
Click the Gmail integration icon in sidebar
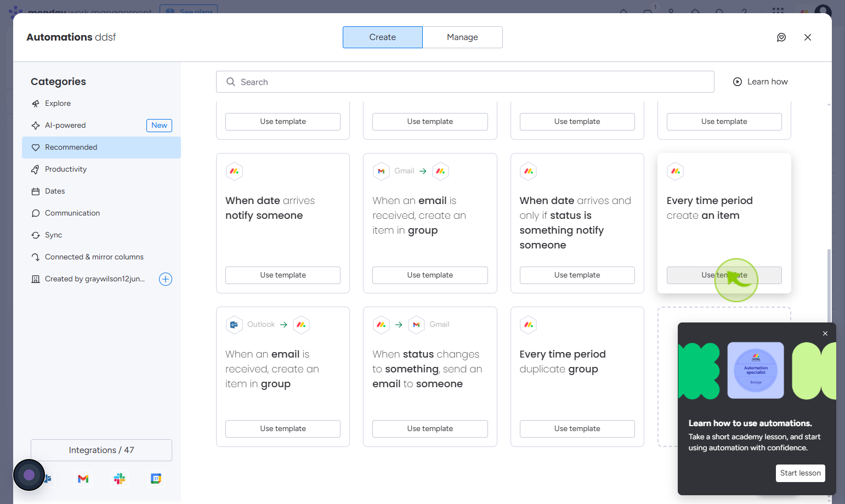(x=83, y=479)
